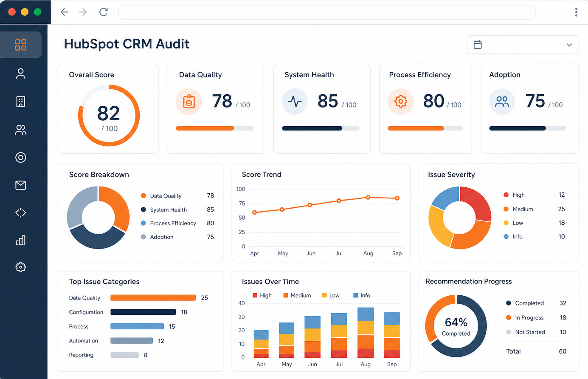Click the browser back arrow
Screen dimensions: 588x379
pos(64,12)
